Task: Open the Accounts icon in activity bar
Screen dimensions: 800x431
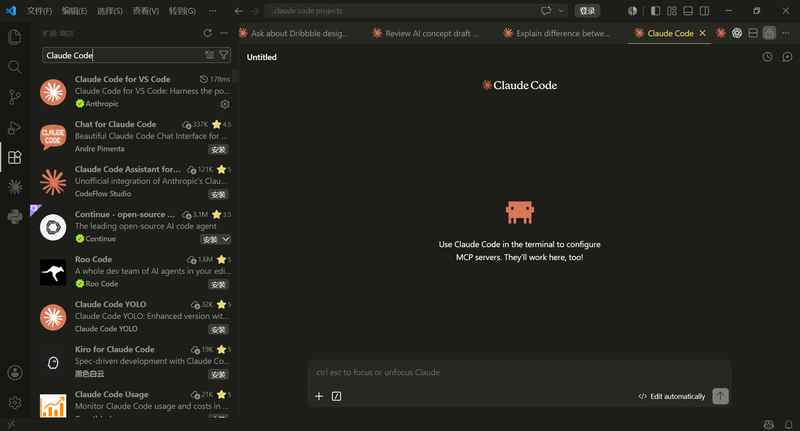Action: coord(15,372)
